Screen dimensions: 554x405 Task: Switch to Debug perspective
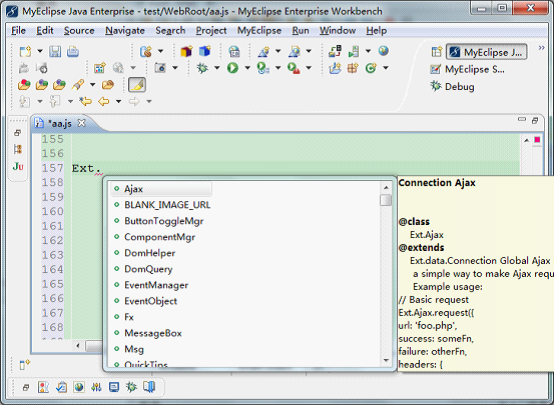(x=453, y=87)
